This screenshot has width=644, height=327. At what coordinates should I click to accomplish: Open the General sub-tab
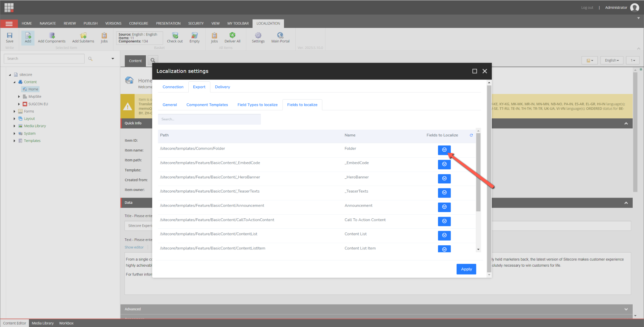coord(170,105)
